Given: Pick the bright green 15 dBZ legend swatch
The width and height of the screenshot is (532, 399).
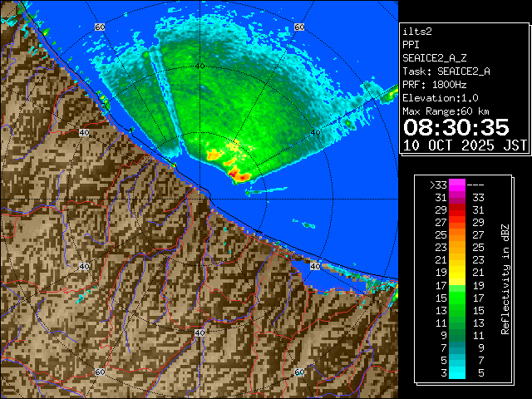Looking at the screenshot, I should coord(456,297).
